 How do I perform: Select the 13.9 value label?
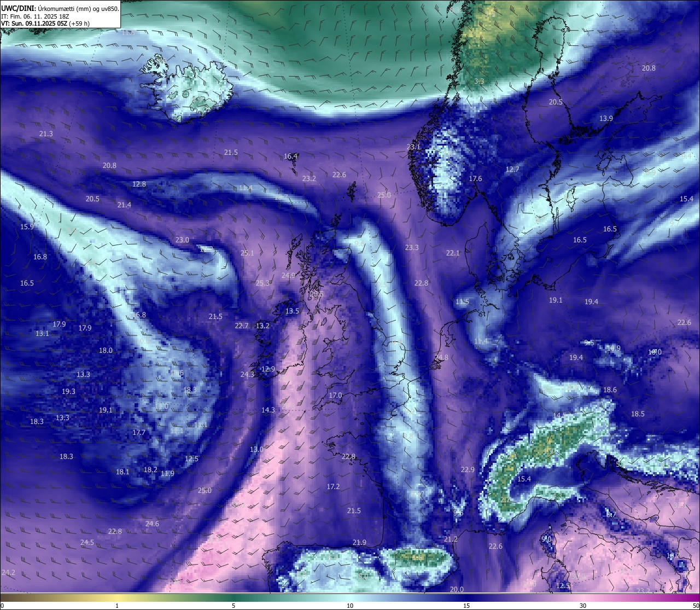[606, 118]
